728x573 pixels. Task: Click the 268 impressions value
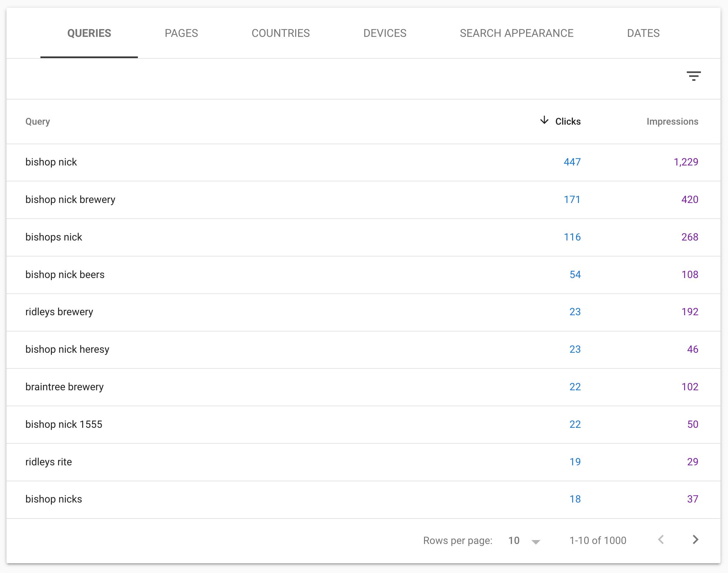(690, 237)
